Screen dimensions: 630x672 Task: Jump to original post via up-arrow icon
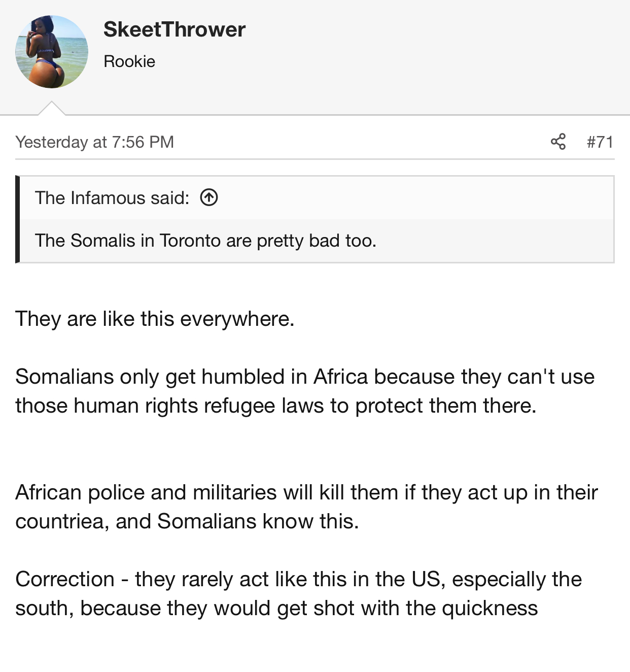(x=209, y=197)
